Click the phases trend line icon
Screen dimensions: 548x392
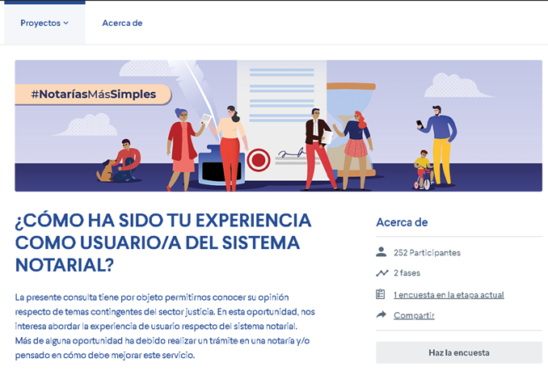[382, 273]
